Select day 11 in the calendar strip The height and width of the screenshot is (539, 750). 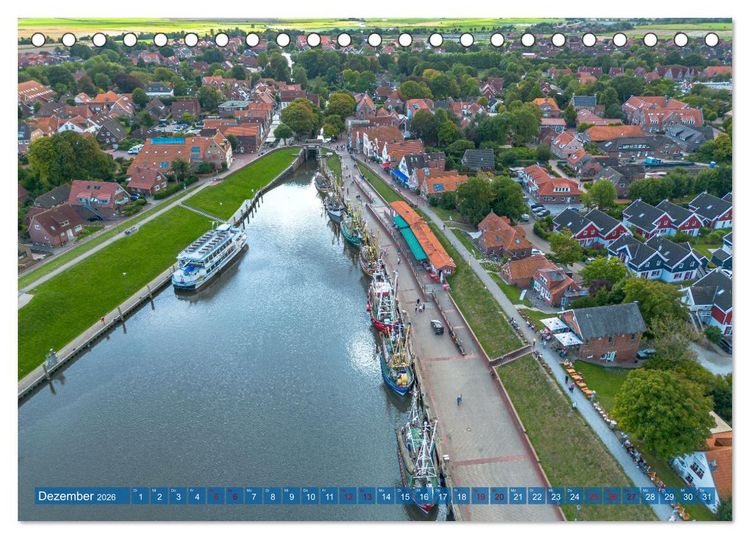tap(329, 496)
